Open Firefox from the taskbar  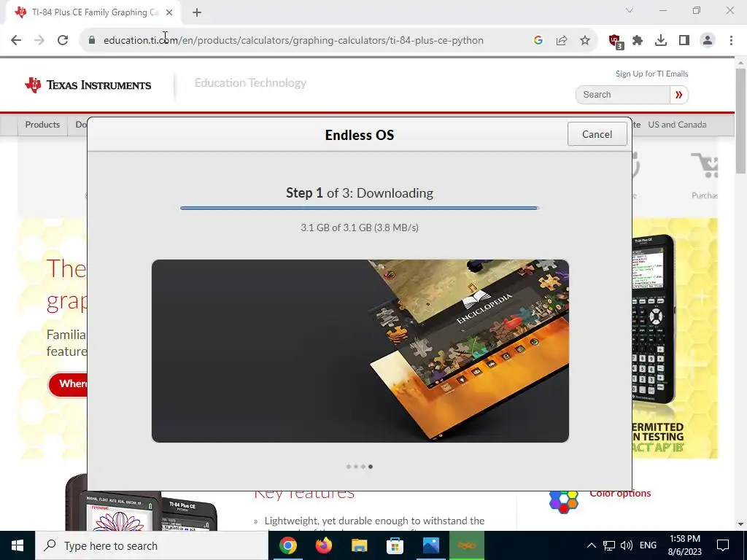323,545
